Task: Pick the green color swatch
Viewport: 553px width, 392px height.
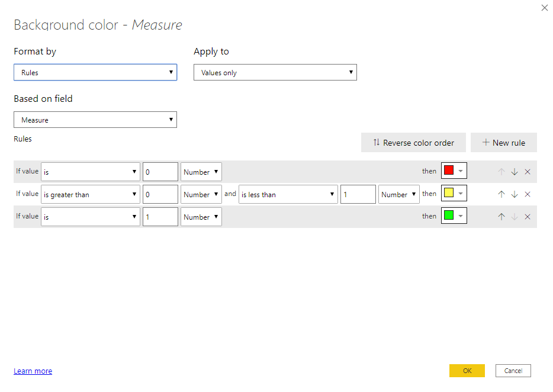Action: (454, 216)
